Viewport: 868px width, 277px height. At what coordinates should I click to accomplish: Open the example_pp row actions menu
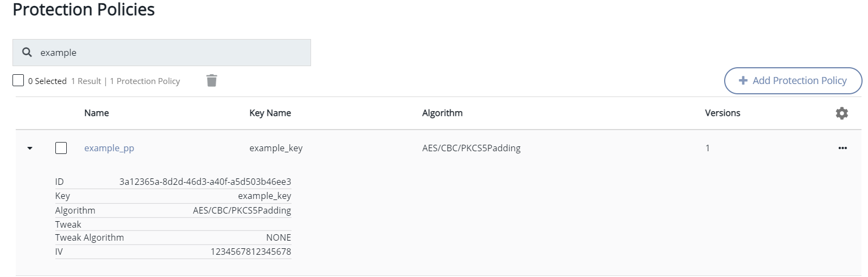(x=842, y=148)
